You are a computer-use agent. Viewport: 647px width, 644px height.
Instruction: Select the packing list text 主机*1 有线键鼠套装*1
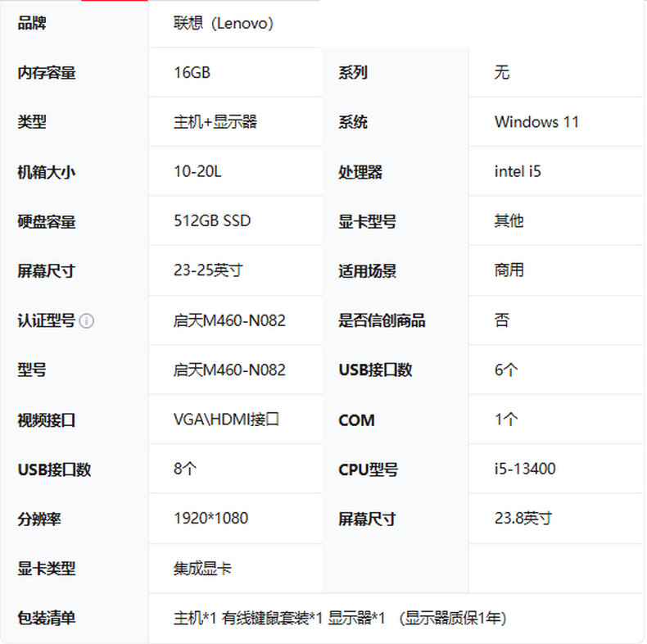pyautogui.click(x=248, y=619)
